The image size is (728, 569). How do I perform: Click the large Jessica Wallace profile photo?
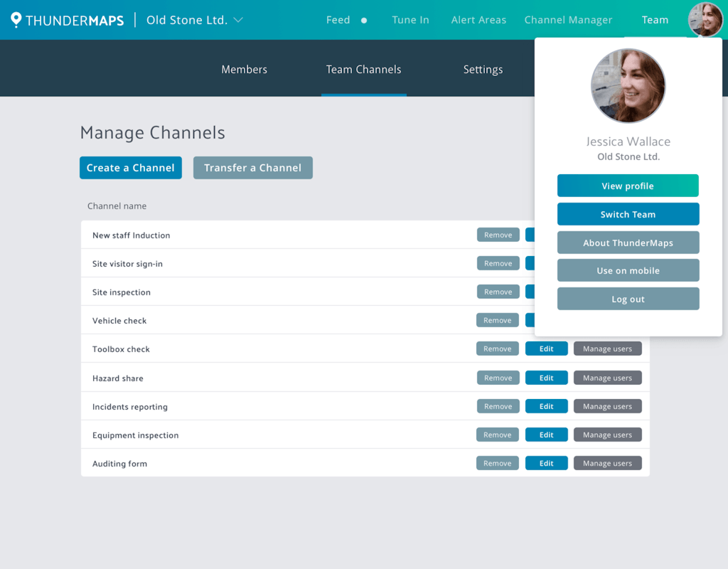coord(628,86)
